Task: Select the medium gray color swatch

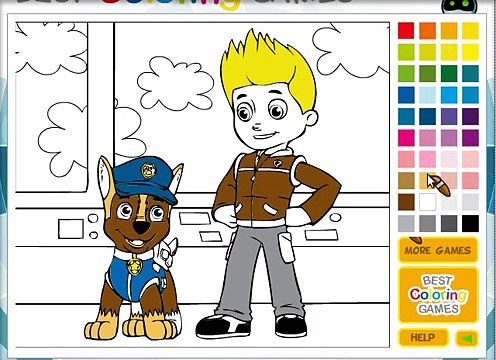Action: click(427, 223)
